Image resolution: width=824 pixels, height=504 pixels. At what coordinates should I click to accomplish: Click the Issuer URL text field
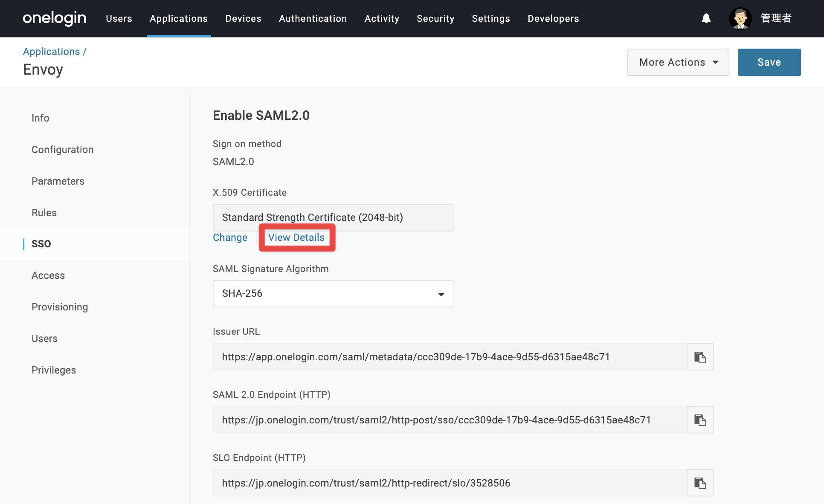point(450,357)
